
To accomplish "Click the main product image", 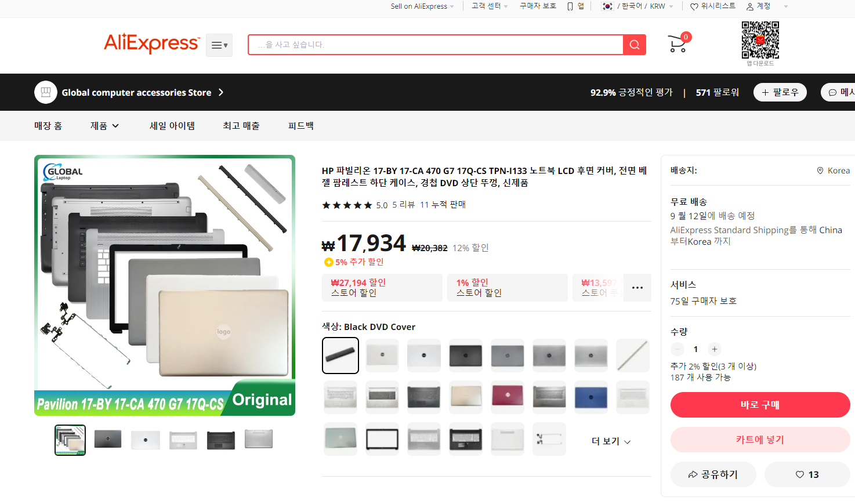I will pos(165,285).
